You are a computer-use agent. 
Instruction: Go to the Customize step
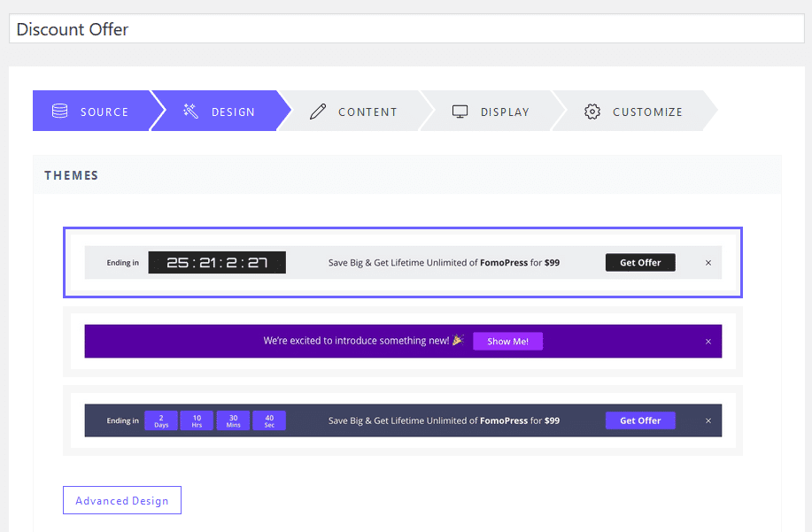click(x=635, y=111)
